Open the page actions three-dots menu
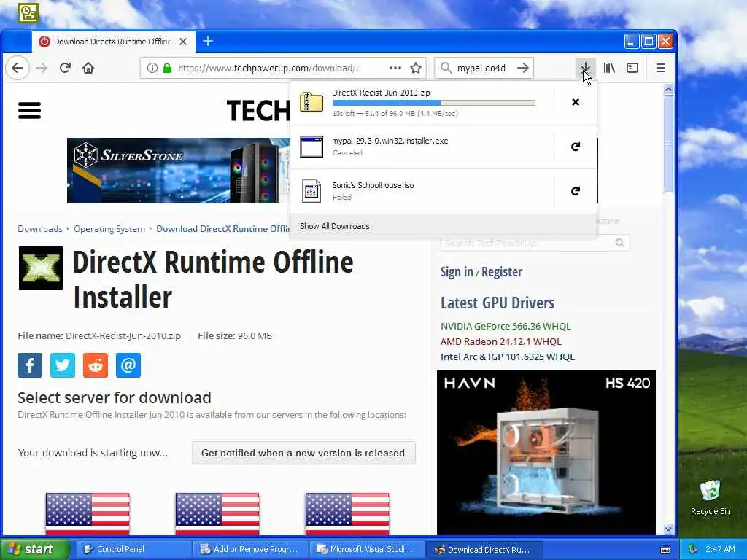747x560 pixels. click(395, 68)
